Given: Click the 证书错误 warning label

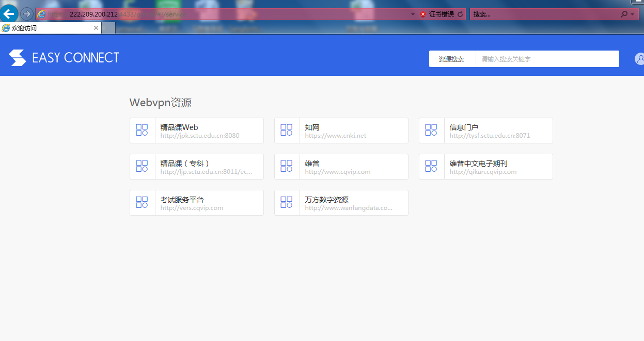Looking at the screenshot, I should pos(442,14).
